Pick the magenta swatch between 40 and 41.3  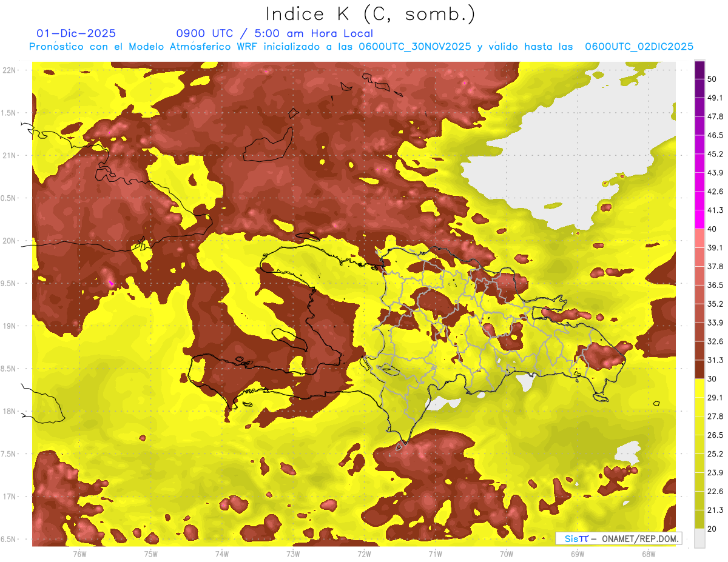699,219
